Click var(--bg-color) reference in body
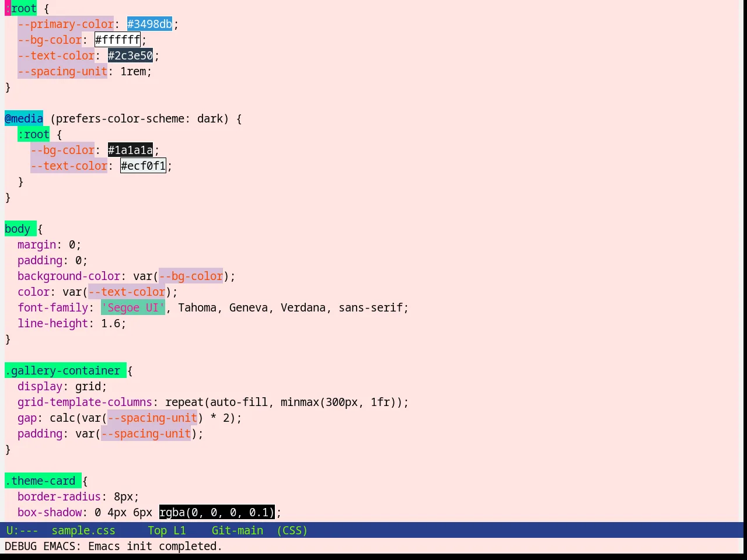The height and width of the screenshot is (560, 747). click(x=181, y=276)
